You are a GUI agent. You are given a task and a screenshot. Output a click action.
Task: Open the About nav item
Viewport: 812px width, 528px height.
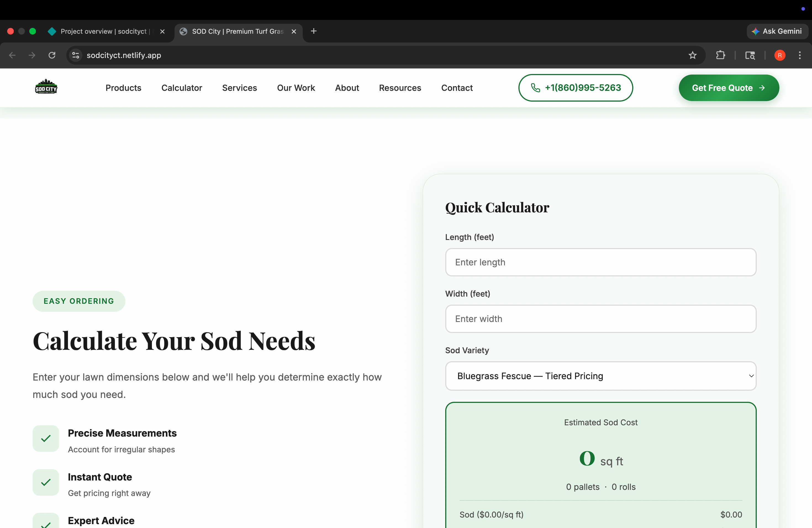point(347,88)
